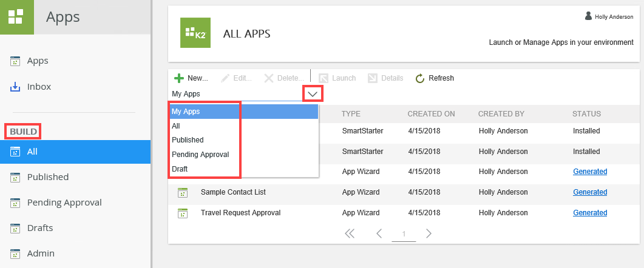Go to next page arrow

pyautogui.click(x=429, y=233)
